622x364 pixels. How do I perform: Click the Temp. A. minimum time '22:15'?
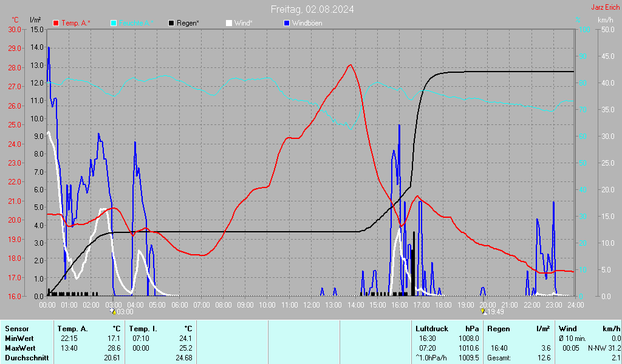[x=69, y=339]
